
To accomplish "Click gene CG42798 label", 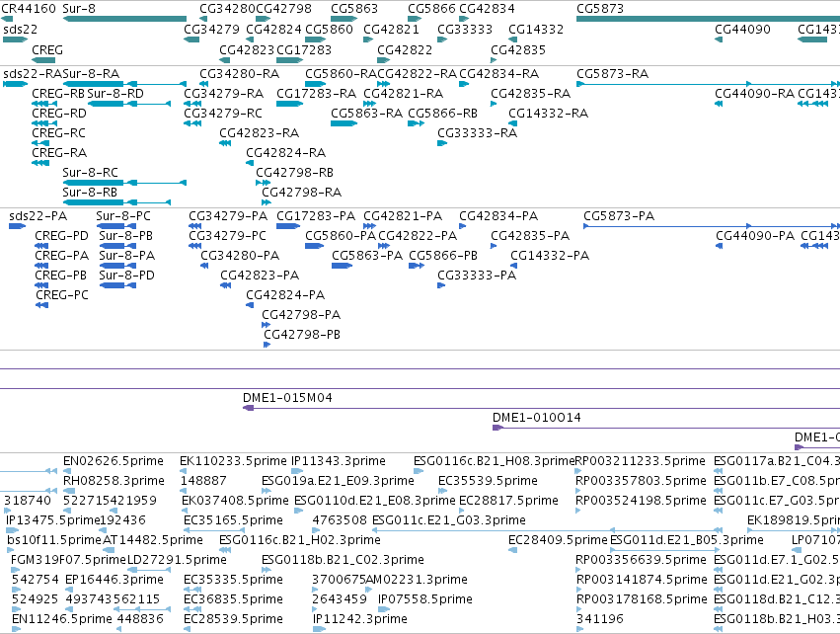I will point(283,9).
